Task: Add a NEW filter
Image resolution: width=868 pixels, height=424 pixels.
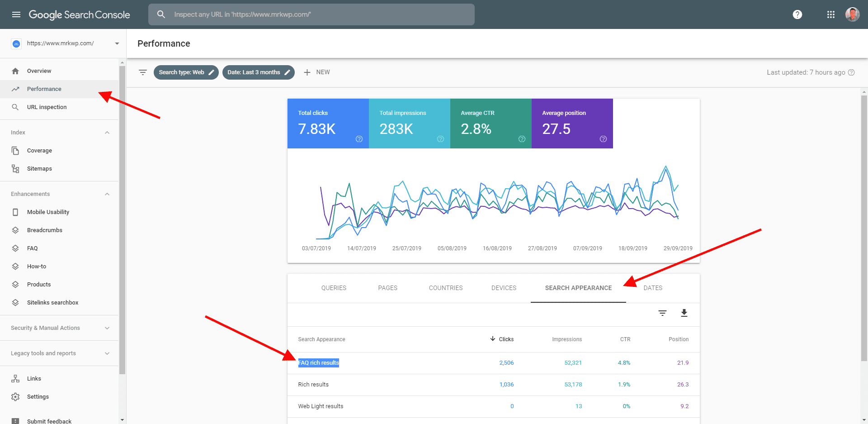Action: coord(316,72)
